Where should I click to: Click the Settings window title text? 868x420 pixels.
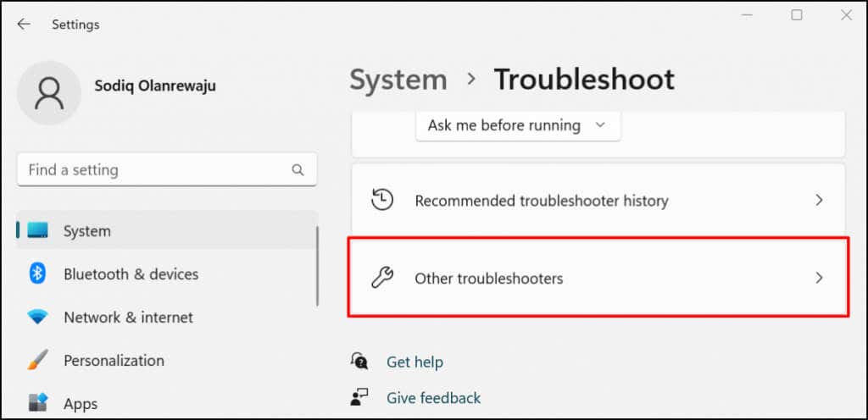tap(75, 25)
